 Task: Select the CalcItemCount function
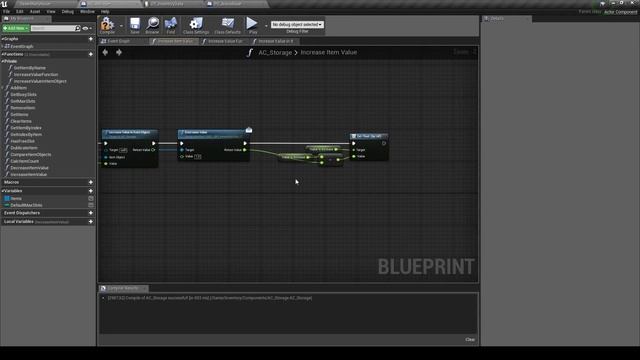click(24, 161)
